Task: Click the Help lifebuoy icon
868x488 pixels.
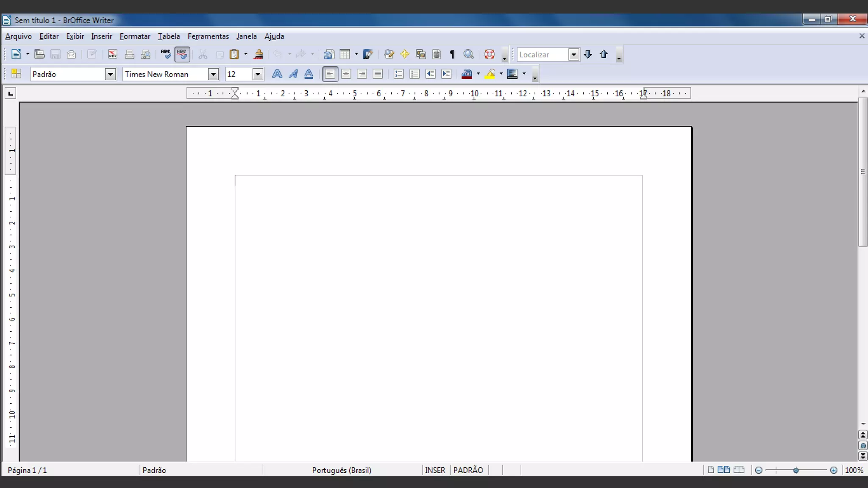Action: (490, 54)
